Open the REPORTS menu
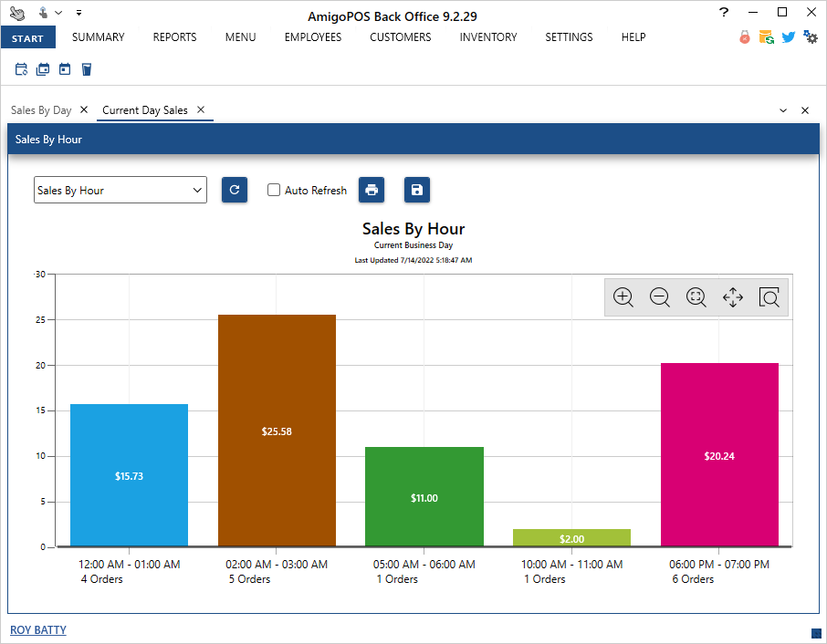This screenshot has height=644, width=827. (174, 37)
